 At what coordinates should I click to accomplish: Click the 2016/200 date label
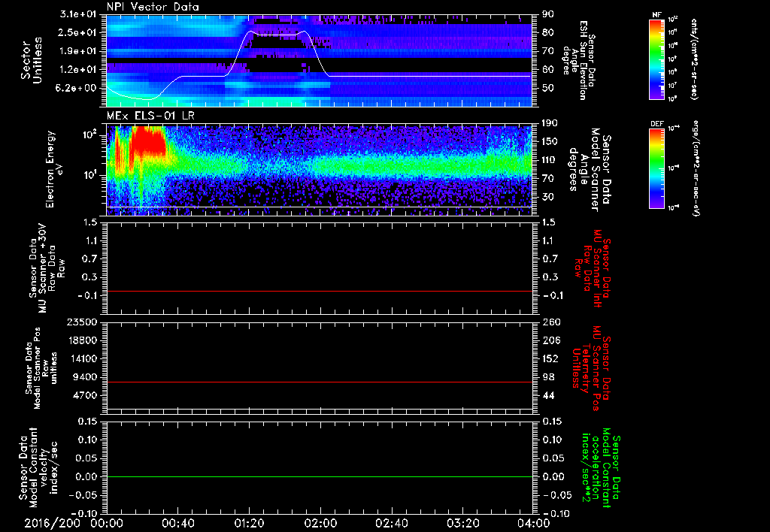tap(52, 523)
